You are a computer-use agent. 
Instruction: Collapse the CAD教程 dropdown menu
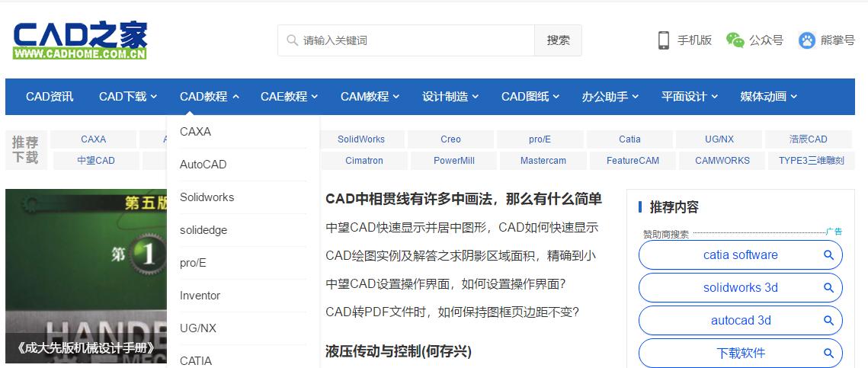[210, 97]
